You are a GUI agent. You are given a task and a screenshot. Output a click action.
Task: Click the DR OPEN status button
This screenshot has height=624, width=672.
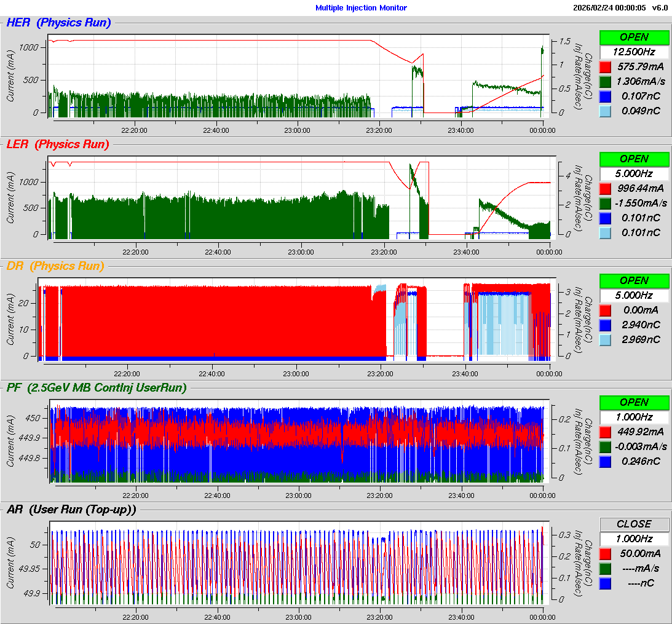pos(634,280)
